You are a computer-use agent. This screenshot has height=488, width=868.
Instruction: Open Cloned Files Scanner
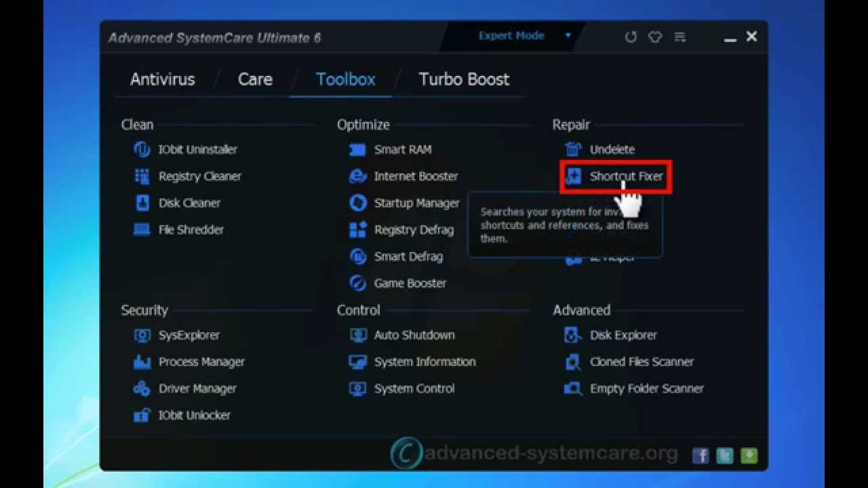[629, 362]
